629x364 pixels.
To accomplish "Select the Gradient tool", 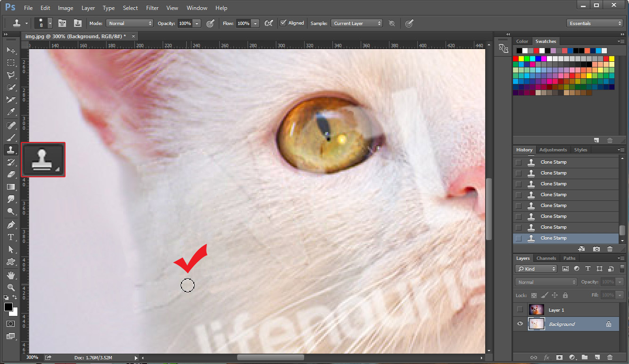I will coord(11,187).
